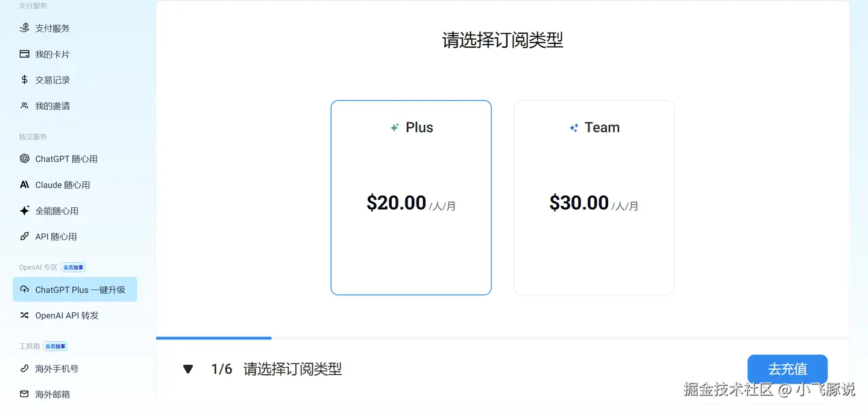Image resolution: width=868 pixels, height=410 pixels.
Task: Click the ChatGPT logo icon in sidebar
Action: 24,159
